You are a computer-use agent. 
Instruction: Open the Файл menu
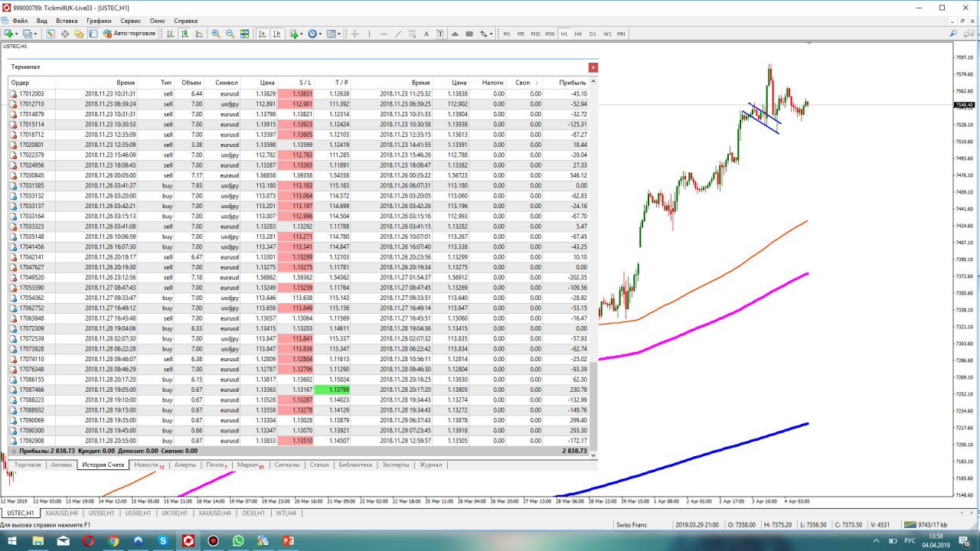(x=20, y=21)
